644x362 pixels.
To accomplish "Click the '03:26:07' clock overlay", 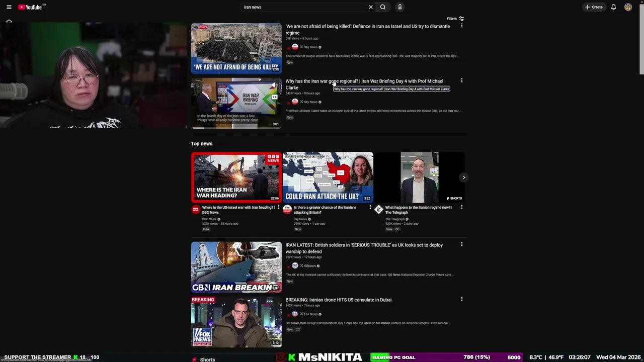I will pyautogui.click(x=579, y=357).
